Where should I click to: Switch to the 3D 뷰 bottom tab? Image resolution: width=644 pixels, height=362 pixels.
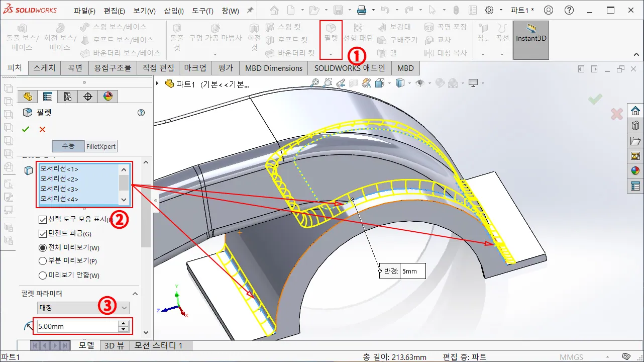pos(115,345)
